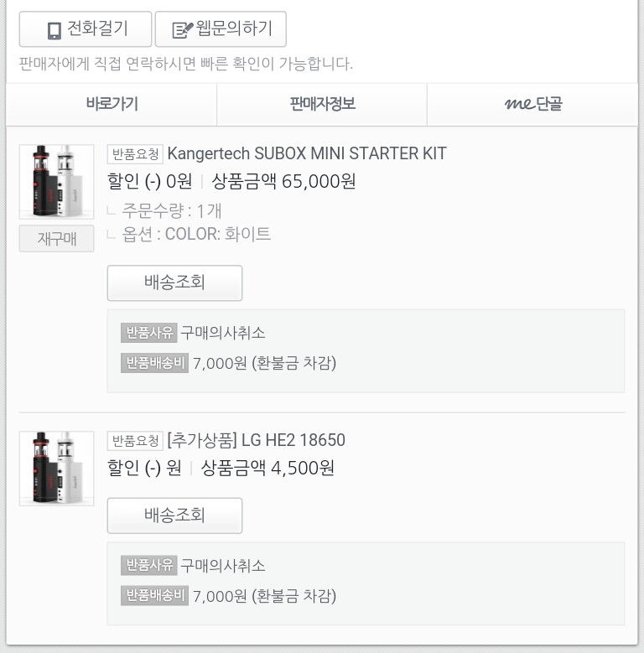Tap the pencil icon in 웹문의하기 button
Image resolution: width=644 pixels, height=653 pixels.
tap(182, 30)
